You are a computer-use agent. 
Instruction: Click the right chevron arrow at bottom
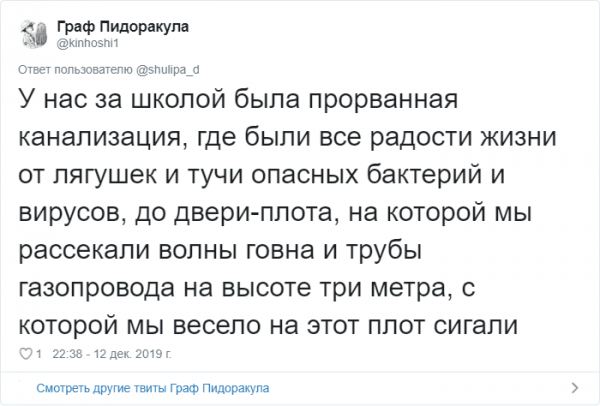point(574,388)
